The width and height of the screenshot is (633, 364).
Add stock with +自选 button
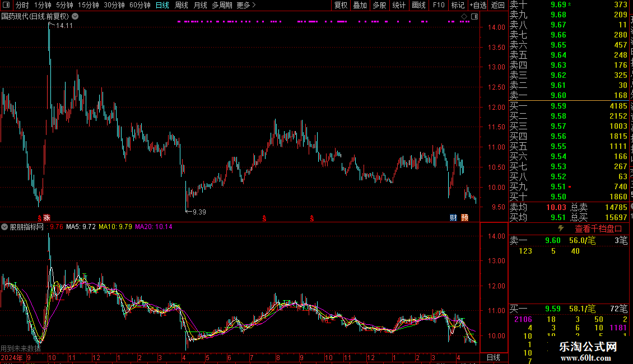(x=478, y=5)
